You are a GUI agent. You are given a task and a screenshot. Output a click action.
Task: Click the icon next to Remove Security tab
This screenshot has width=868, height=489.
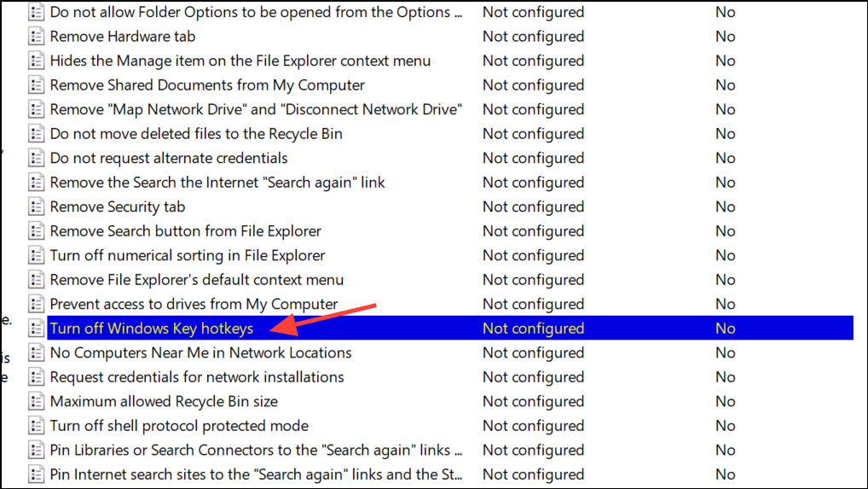point(36,207)
